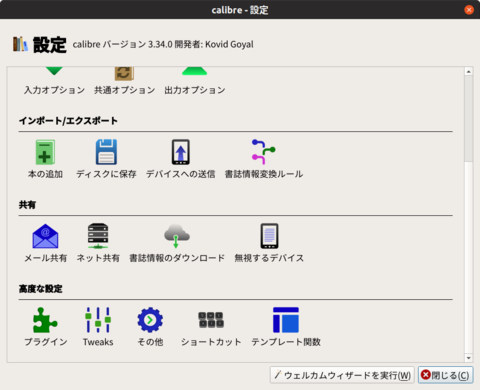Click the インポート/エクスポート section heading
The width and height of the screenshot is (480, 390).
click(x=68, y=121)
